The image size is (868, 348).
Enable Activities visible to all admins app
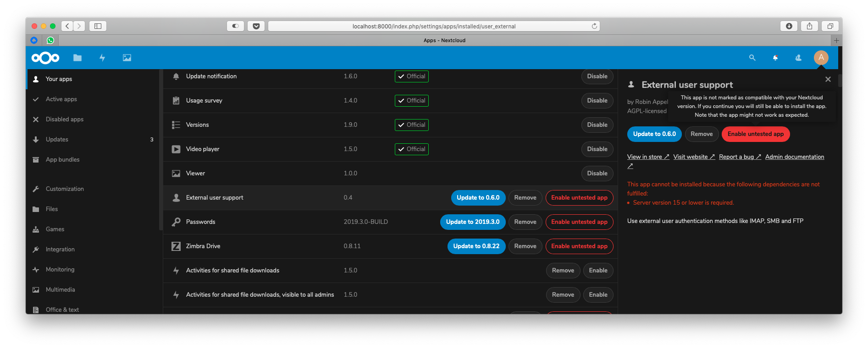click(598, 295)
